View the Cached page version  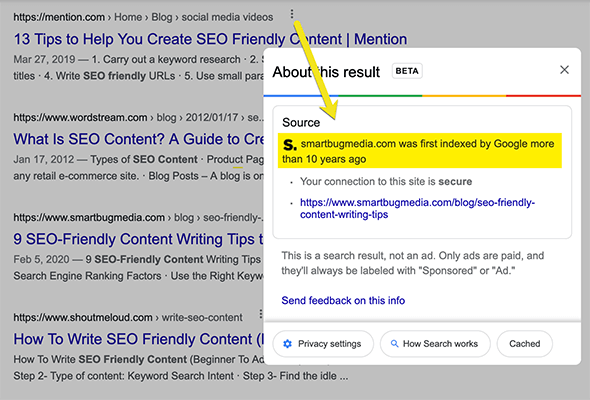(x=525, y=344)
